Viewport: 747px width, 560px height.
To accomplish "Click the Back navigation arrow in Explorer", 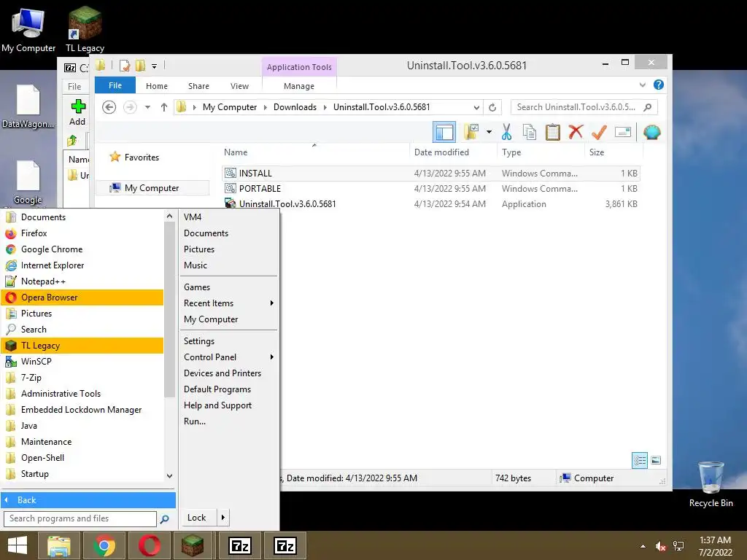I will [x=109, y=107].
